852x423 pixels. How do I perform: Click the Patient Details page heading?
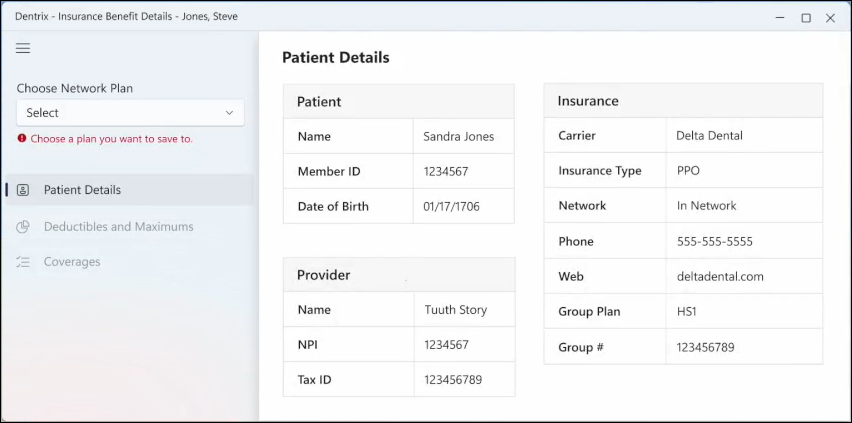336,58
